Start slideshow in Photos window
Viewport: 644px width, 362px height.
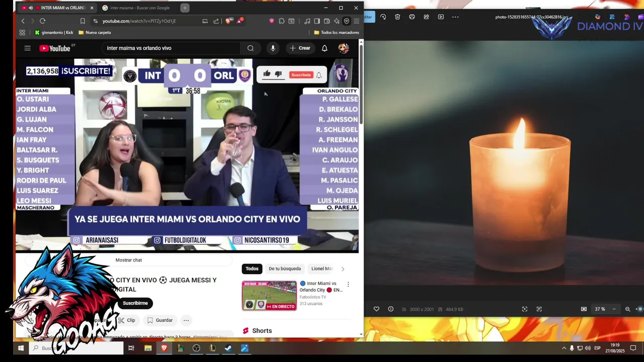click(441, 17)
